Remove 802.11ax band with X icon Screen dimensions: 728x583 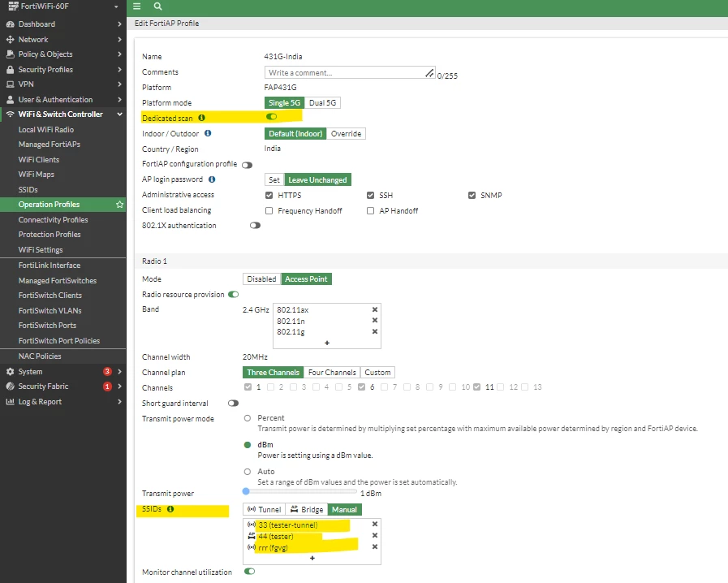tap(375, 309)
